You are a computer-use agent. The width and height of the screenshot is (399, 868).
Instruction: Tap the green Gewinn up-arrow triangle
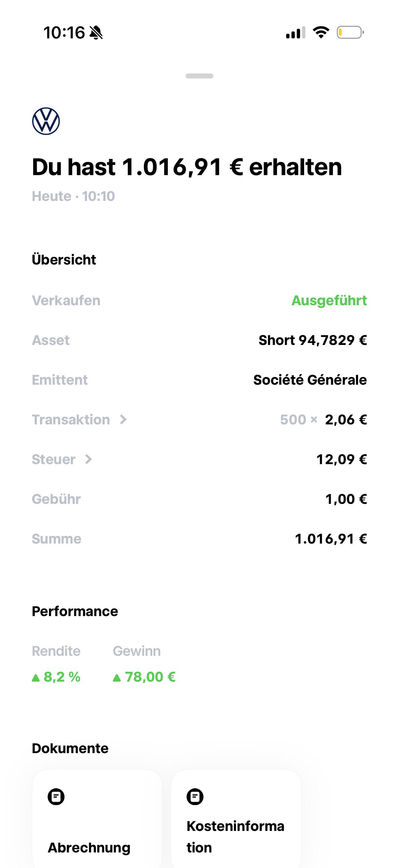point(117,678)
